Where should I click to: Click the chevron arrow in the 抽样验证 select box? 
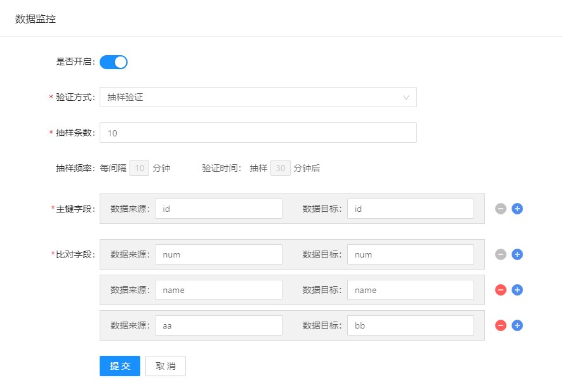[406, 97]
